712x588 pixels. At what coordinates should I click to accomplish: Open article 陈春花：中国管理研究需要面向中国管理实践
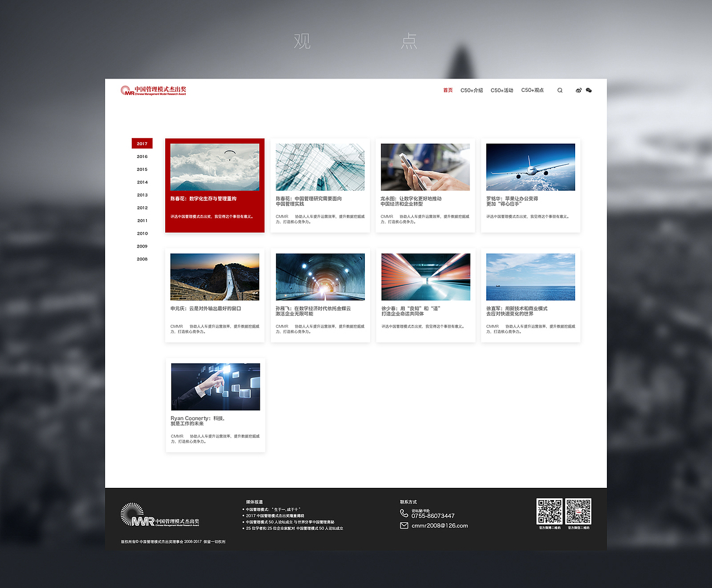(309, 201)
